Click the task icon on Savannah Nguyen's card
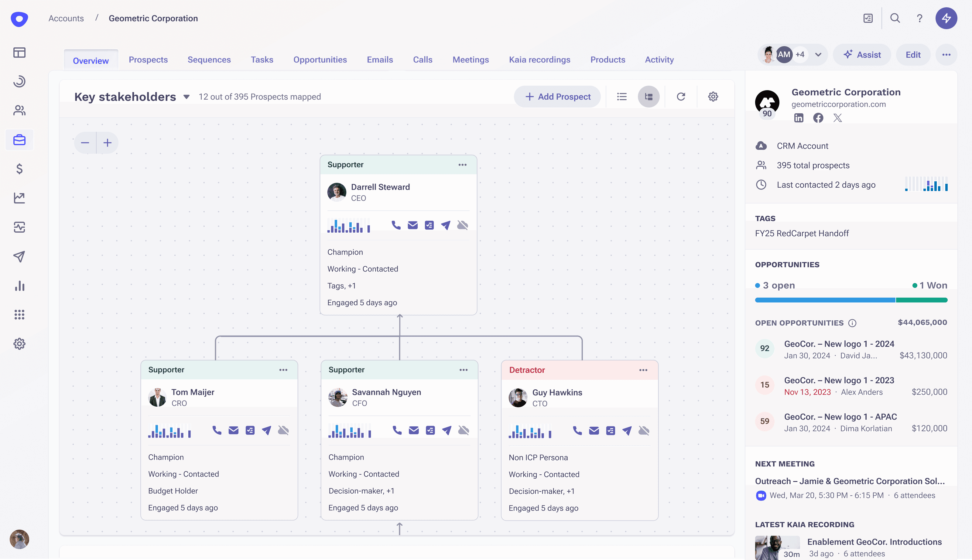 pos(430,430)
